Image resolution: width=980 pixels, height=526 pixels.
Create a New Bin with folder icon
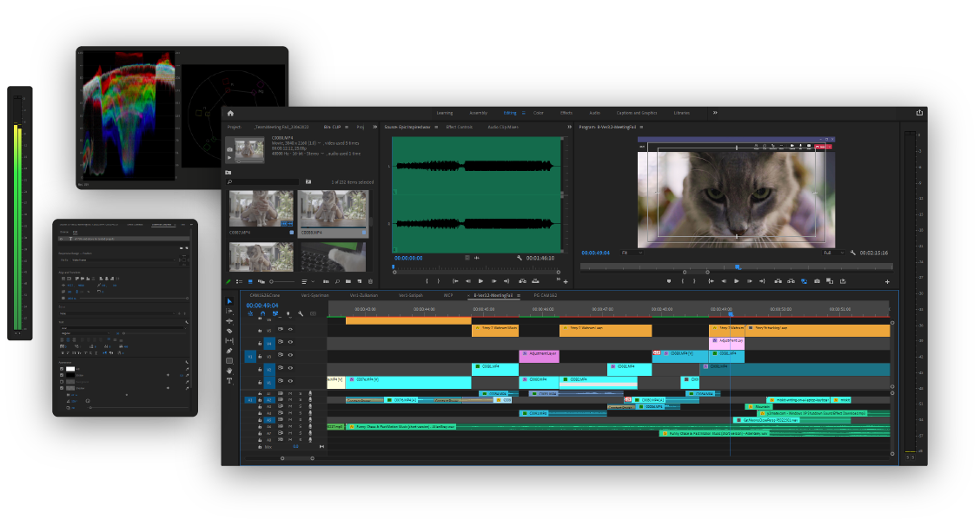tap(348, 282)
